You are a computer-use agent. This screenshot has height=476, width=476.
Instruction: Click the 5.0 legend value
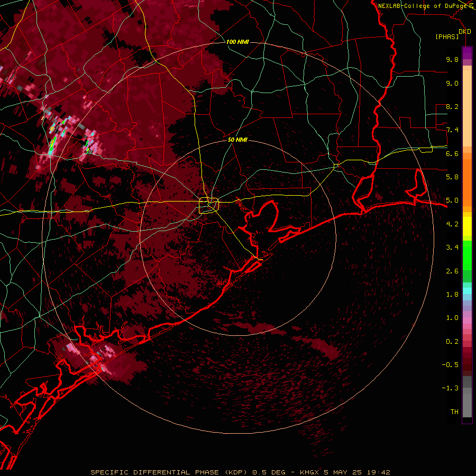pos(452,200)
